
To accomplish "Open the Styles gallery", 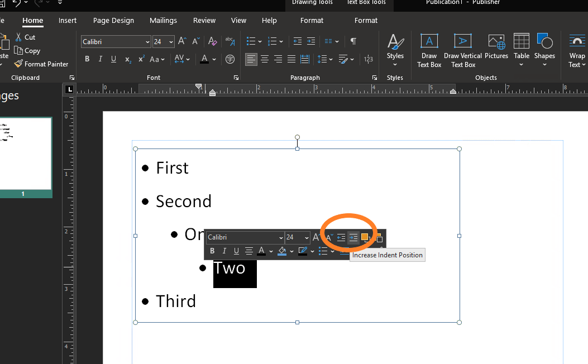I will pos(395,51).
